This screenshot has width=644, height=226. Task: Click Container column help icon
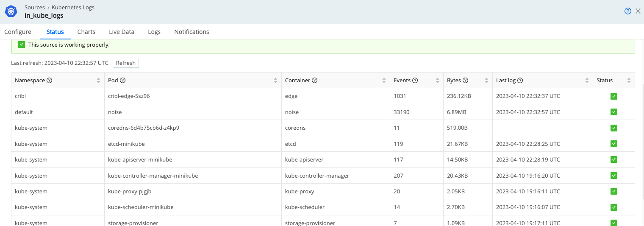pos(315,81)
